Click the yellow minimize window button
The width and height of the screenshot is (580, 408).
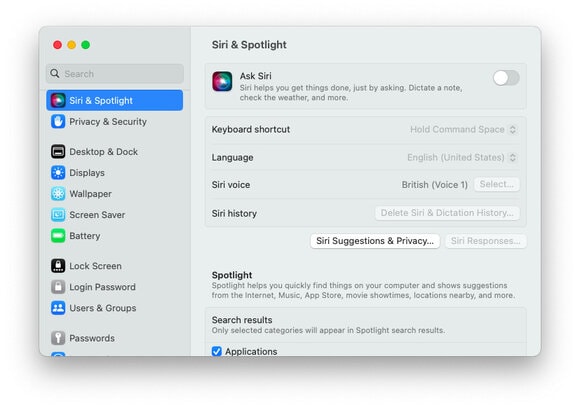(x=71, y=45)
